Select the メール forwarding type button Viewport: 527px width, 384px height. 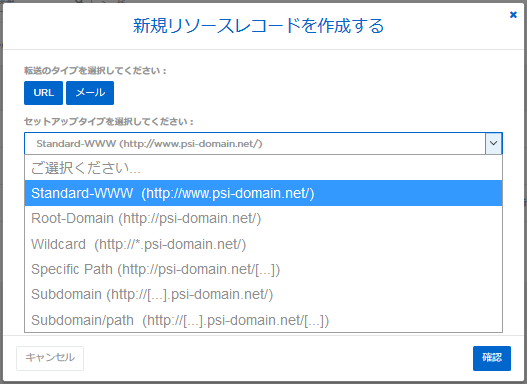click(90, 93)
